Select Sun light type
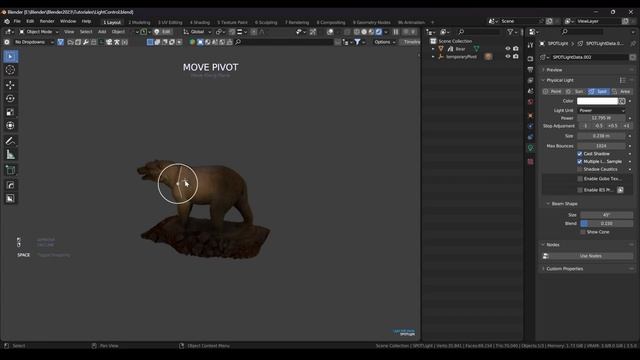The width and height of the screenshot is (640, 360). [576, 91]
